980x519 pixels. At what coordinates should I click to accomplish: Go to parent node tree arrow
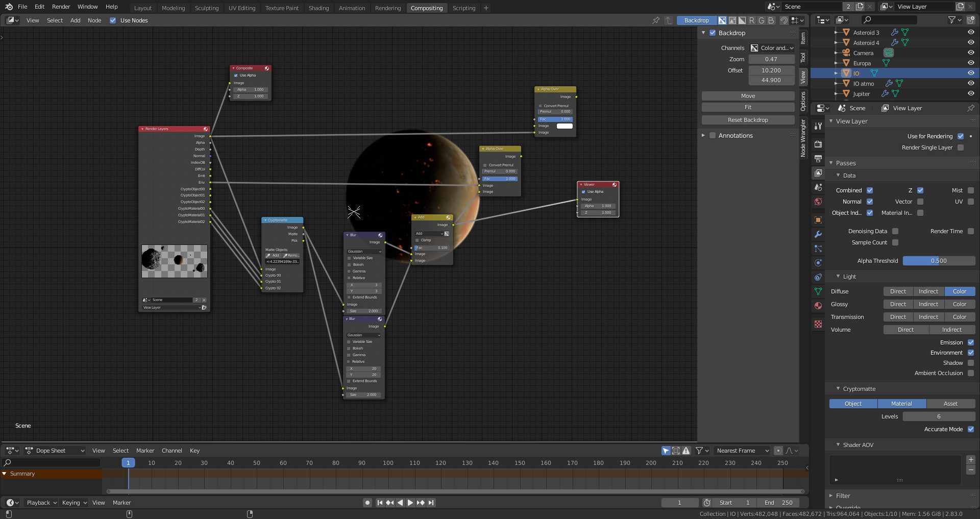(669, 20)
